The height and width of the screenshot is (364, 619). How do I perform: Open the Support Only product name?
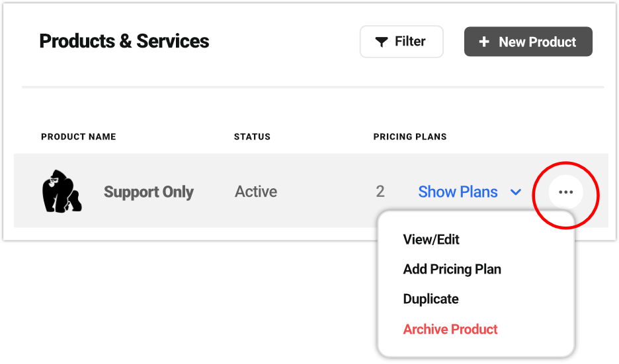tap(149, 192)
